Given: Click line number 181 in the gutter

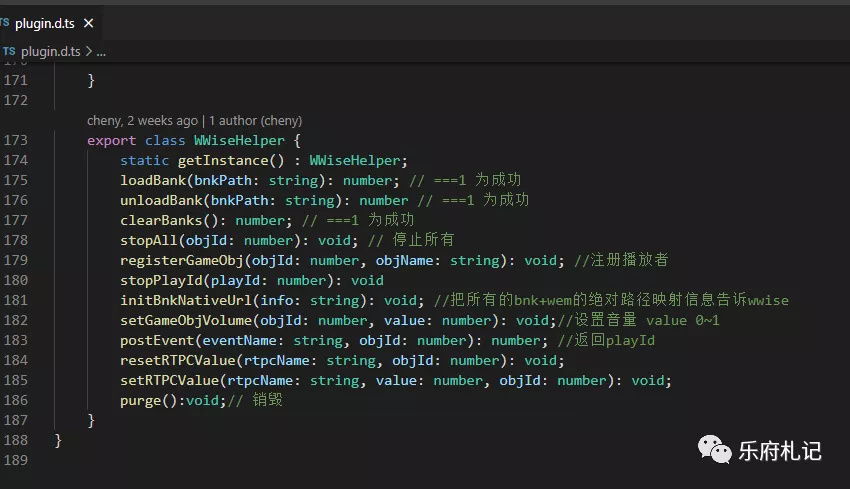Looking at the screenshot, I should pos(15,300).
